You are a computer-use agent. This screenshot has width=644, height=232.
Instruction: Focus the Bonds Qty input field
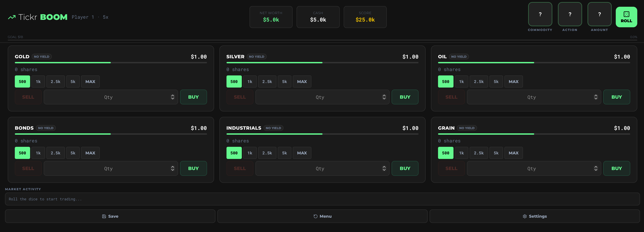(108, 168)
